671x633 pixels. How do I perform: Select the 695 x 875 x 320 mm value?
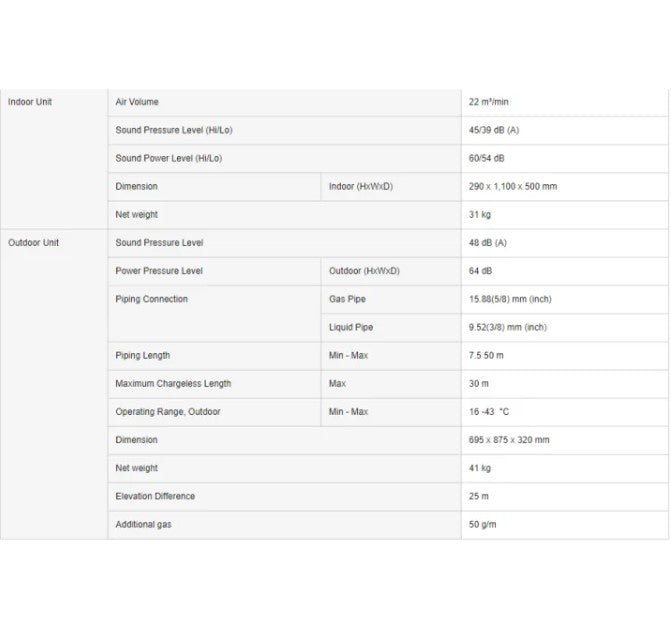pyautogui.click(x=509, y=440)
